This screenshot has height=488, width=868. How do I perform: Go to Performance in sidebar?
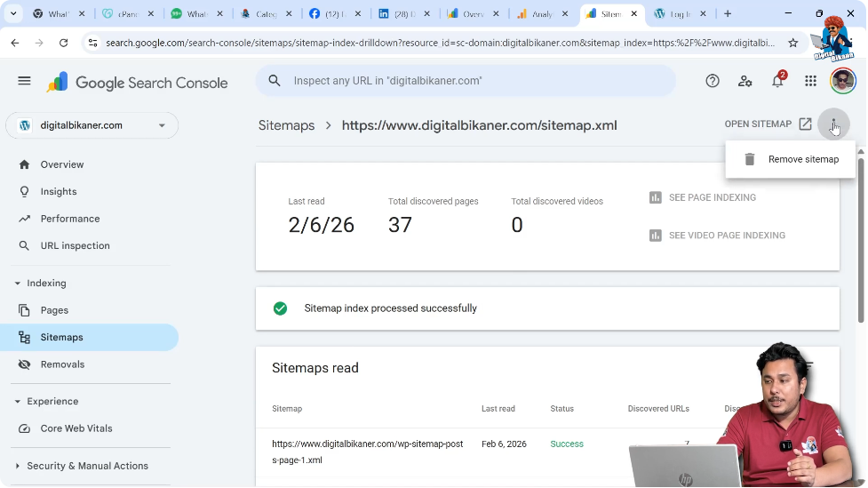click(69, 219)
